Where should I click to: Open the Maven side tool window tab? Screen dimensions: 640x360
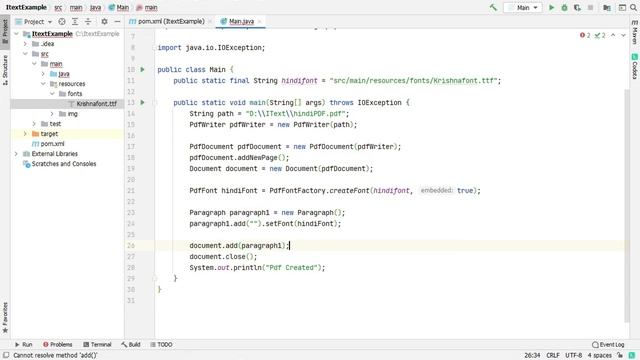tap(635, 32)
